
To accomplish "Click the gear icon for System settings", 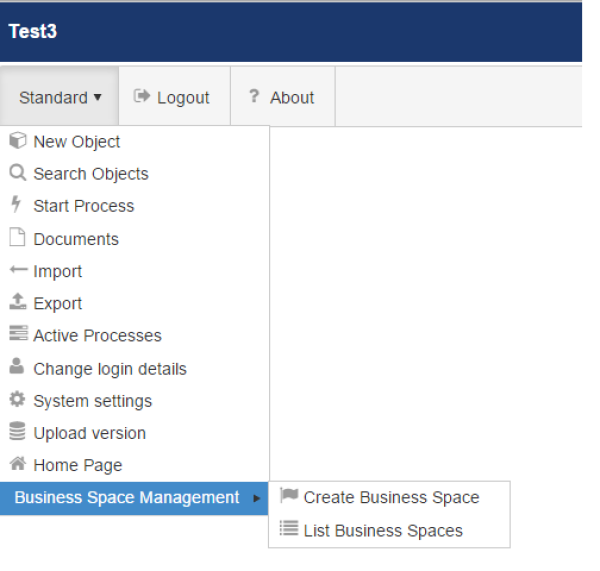I will click(x=17, y=399).
